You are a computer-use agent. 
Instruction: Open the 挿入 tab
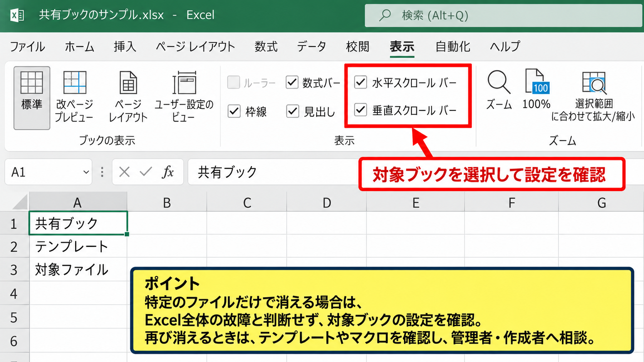(125, 47)
